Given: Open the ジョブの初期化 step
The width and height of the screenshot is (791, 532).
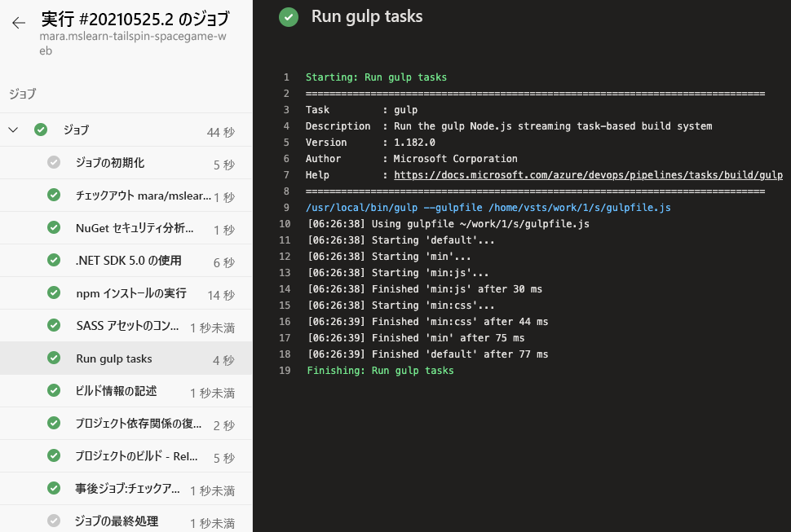Looking at the screenshot, I should pos(126,163).
